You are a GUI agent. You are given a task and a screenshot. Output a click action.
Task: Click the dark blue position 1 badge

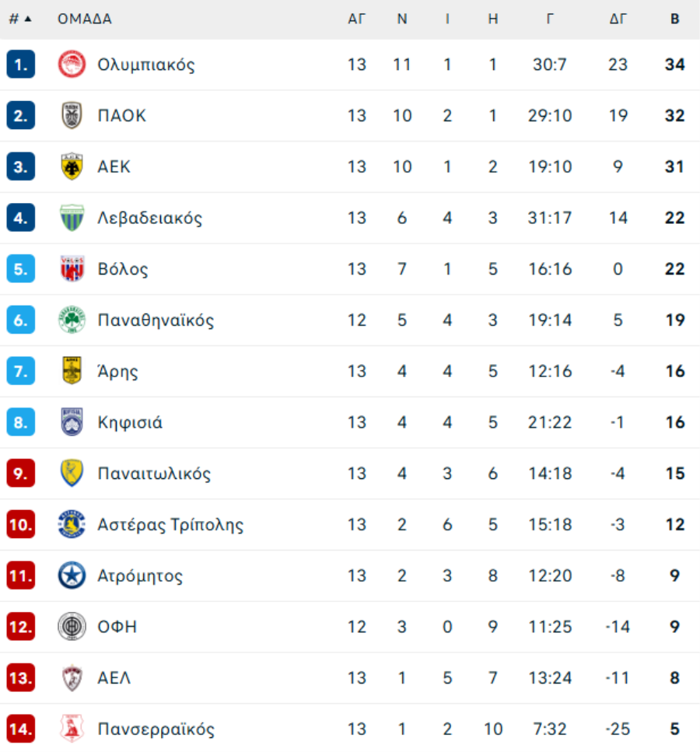coord(21,65)
